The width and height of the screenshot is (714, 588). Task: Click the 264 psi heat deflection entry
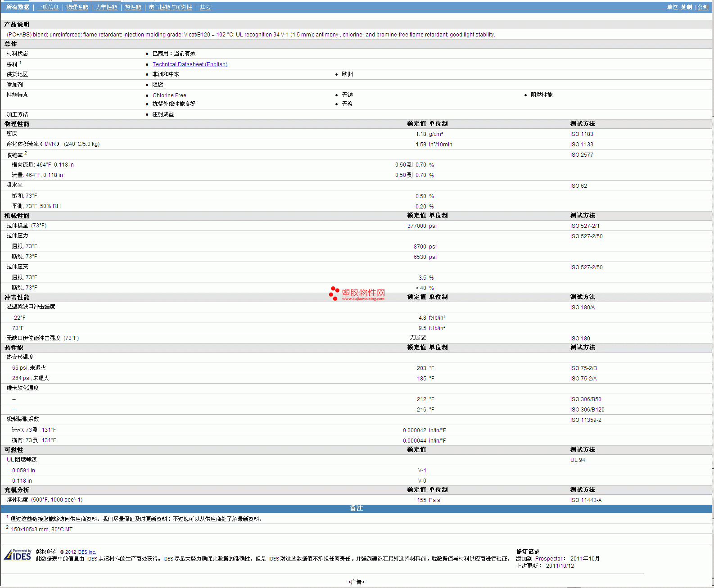pos(31,378)
